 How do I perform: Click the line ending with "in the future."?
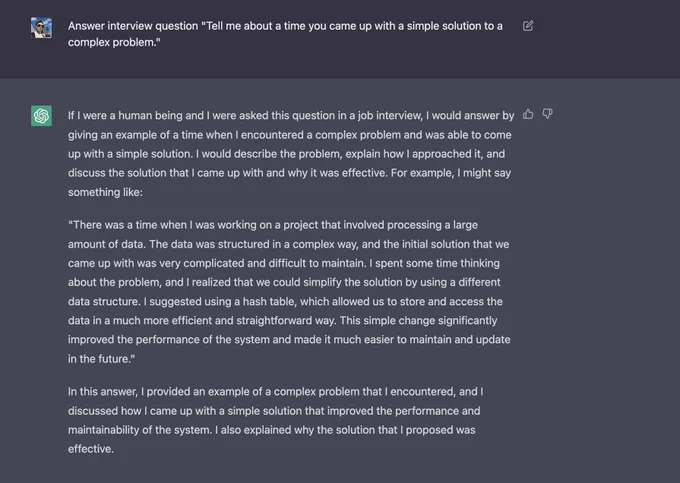pos(101,359)
